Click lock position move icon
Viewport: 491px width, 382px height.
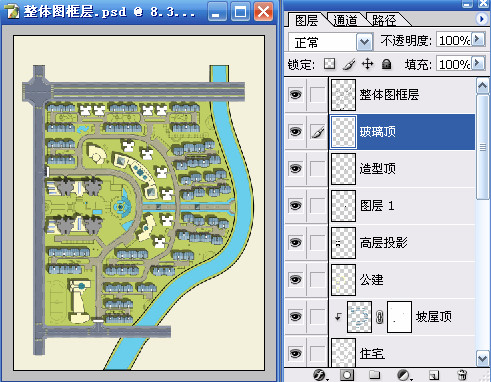click(x=367, y=63)
